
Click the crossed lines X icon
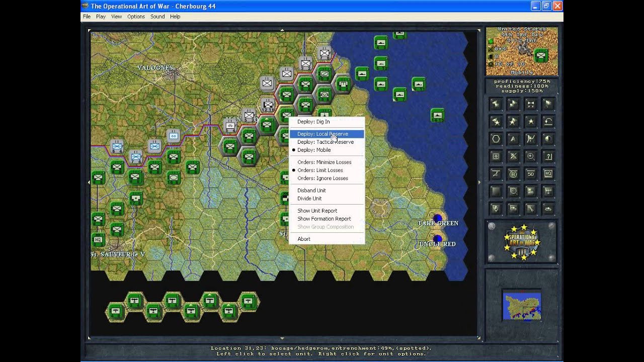[513, 156]
